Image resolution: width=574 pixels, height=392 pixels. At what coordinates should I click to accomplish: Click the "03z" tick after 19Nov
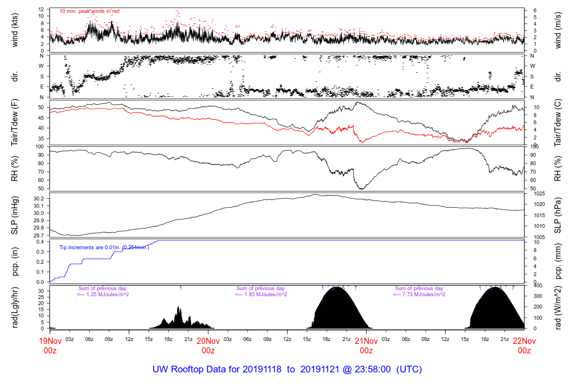(70, 339)
